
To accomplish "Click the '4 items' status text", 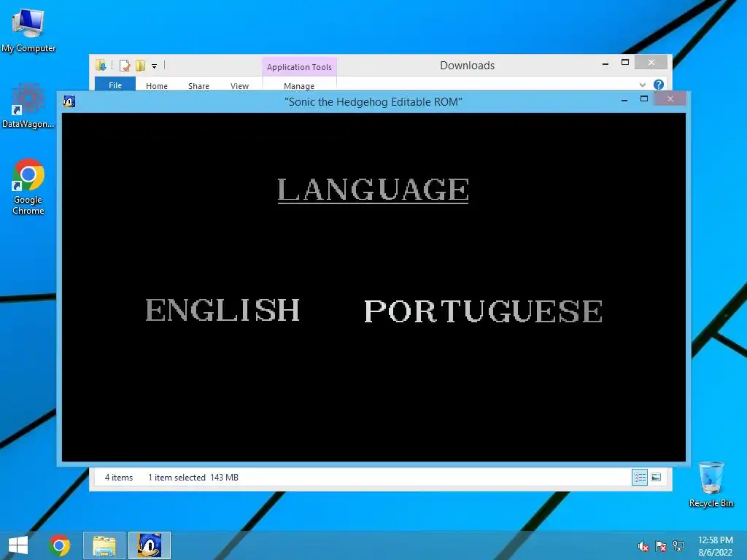I will tap(119, 477).
